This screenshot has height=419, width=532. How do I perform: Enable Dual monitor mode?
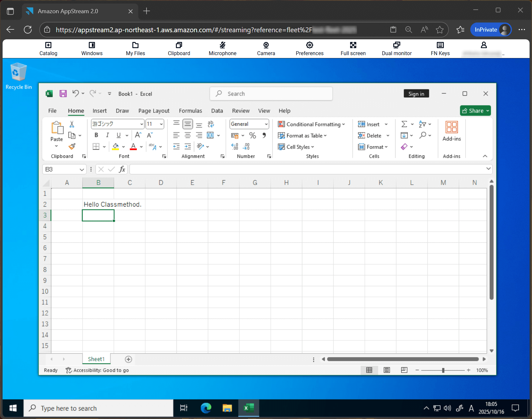[x=396, y=48]
